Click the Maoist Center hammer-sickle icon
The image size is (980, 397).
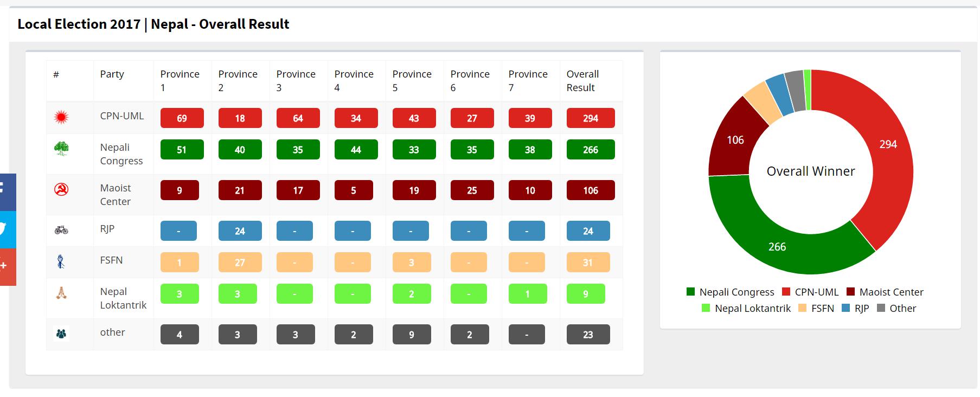tap(61, 189)
